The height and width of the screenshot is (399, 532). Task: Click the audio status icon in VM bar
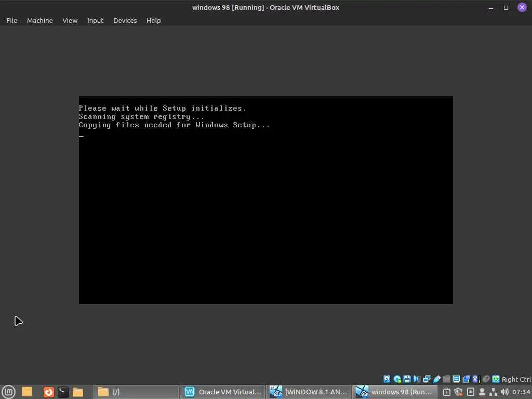tap(417, 379)
